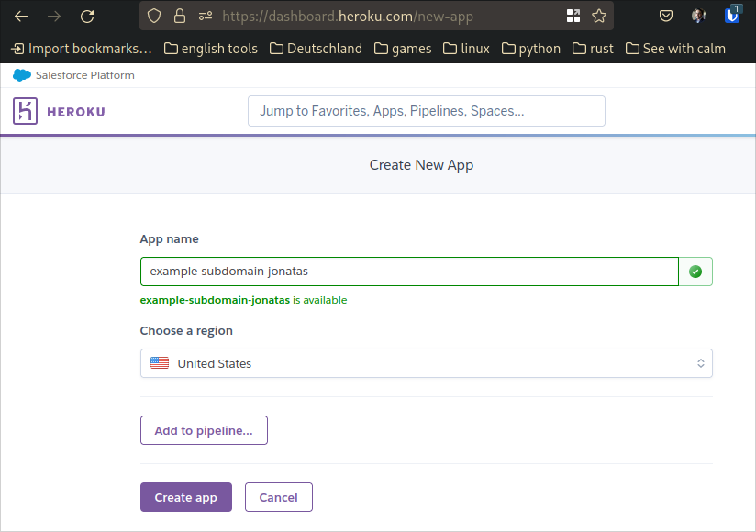Viewport: 756px width, 532px height.
Task: Open the linux bookmark folder
Action: coord(466,49)
